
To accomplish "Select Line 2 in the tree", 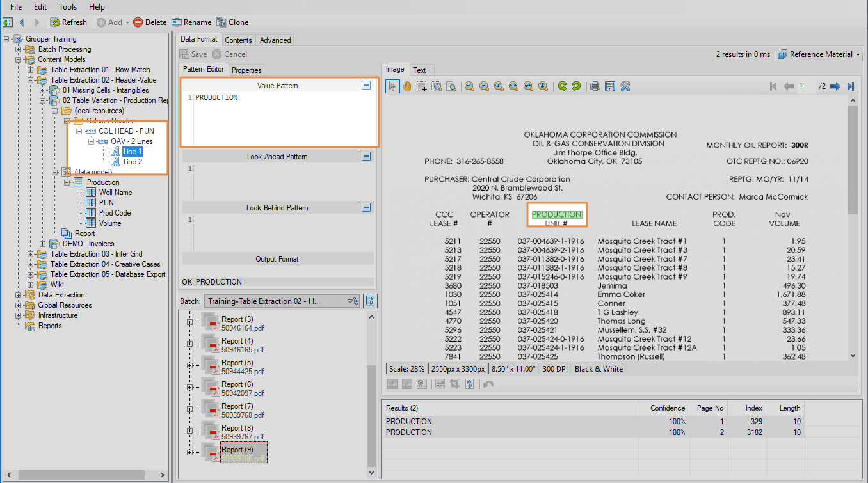I will [133, 162].
